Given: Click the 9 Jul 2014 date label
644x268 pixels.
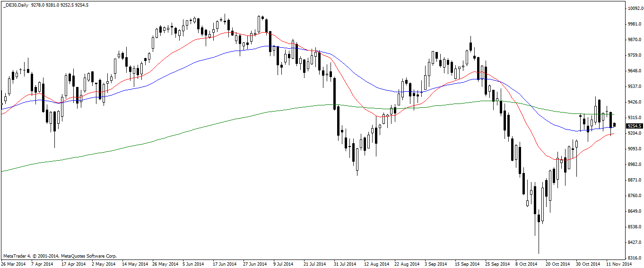Looking at the screenshot, I should coord(284,264).
